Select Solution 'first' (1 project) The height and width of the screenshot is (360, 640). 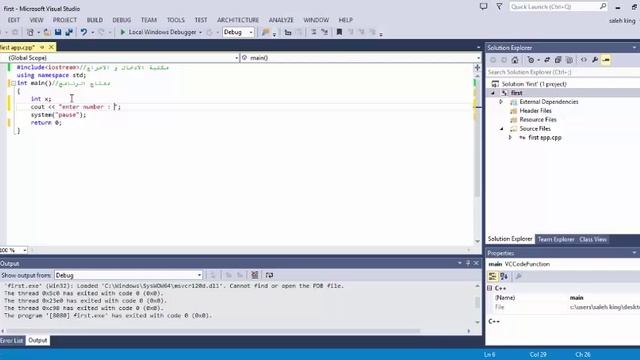pos(534,84)
